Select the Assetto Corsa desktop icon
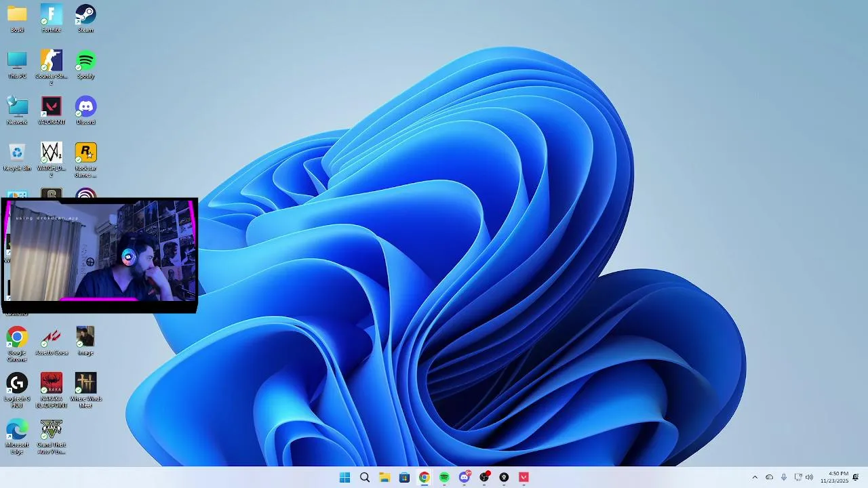Image resolution: width=868 pixels, height=488 pixels. [51, 341]
